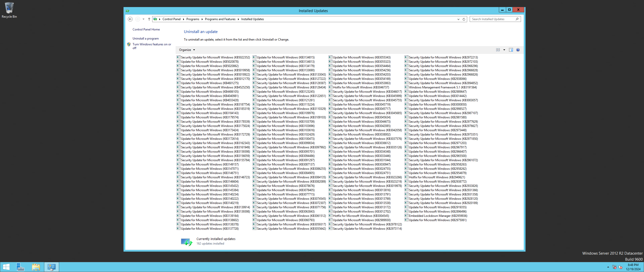Open the Recycle Bin desktop icon
Screen dimensions: 644x272
(9, 10)
